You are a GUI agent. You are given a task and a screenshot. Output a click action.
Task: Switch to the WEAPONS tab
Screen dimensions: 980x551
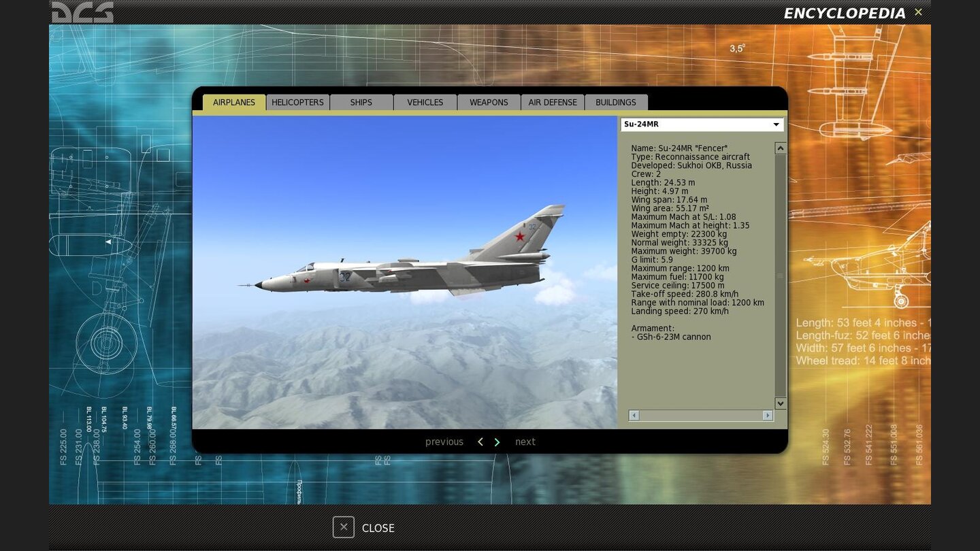(x=489, y=102)
